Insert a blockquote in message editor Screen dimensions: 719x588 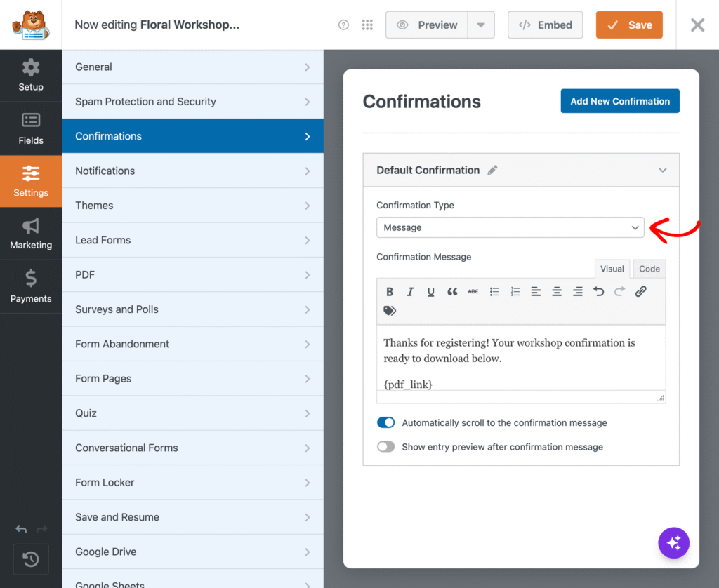point(452,291)
